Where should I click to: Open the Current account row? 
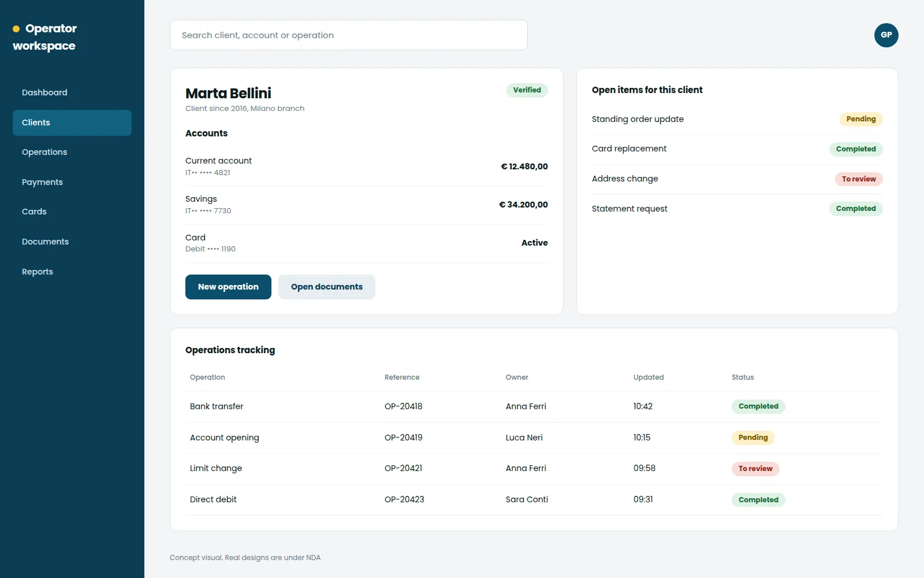pyautogui.click(x=367, y=166)
